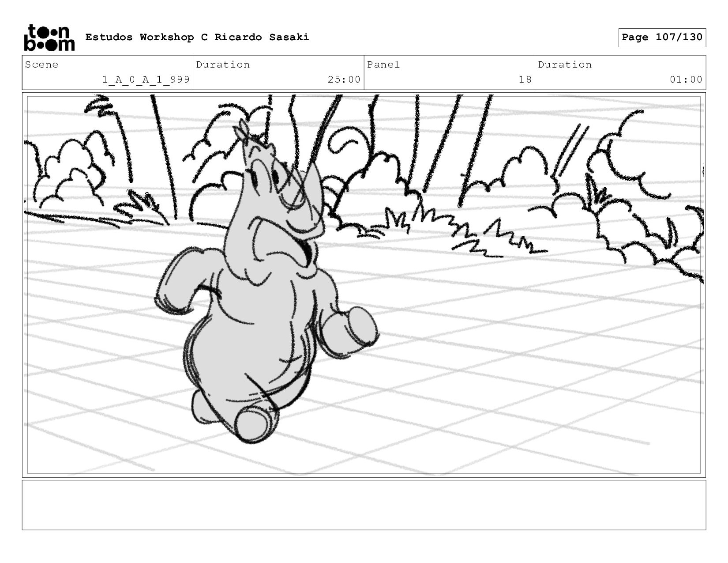Click panel duration value '01:00'
Screen dimensions: 728x563
(686, 79)
